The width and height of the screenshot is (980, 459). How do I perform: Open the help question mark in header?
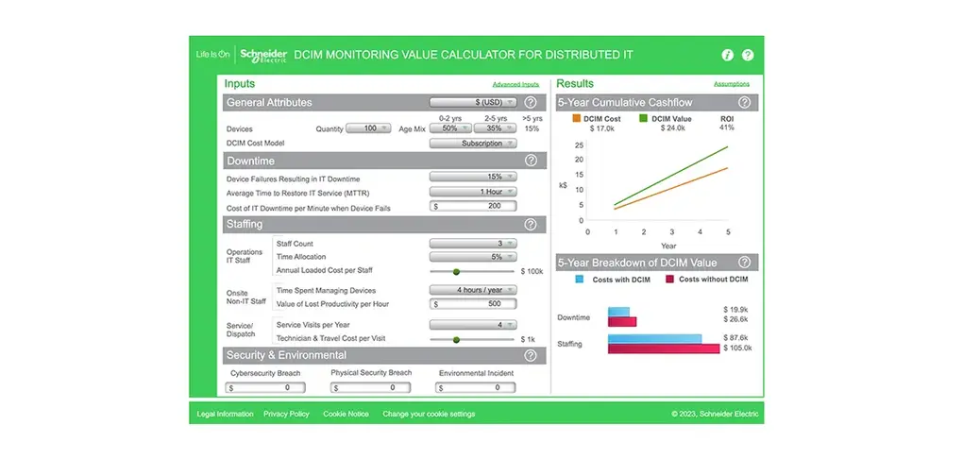tap(748, 55)
